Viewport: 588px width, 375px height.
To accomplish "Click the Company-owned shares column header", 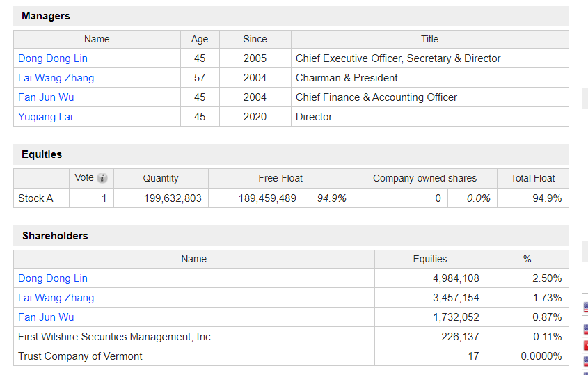I will click(x=424, y=178).
